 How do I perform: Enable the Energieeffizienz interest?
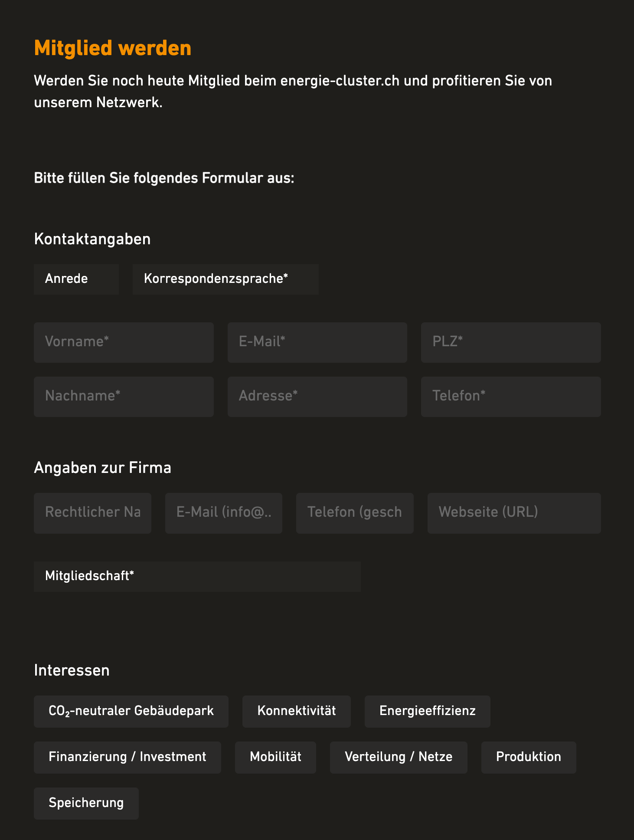(427, 711)
